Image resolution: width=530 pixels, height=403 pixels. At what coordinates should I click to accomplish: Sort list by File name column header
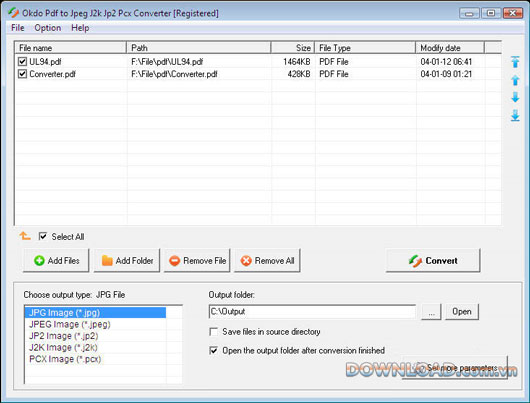click(71, 48)
